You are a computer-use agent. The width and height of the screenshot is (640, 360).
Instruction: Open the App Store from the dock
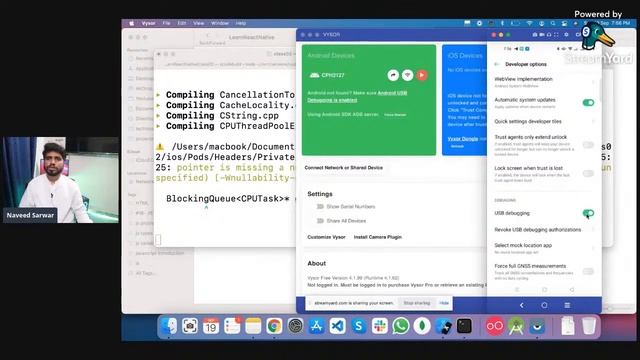[316, 326]
